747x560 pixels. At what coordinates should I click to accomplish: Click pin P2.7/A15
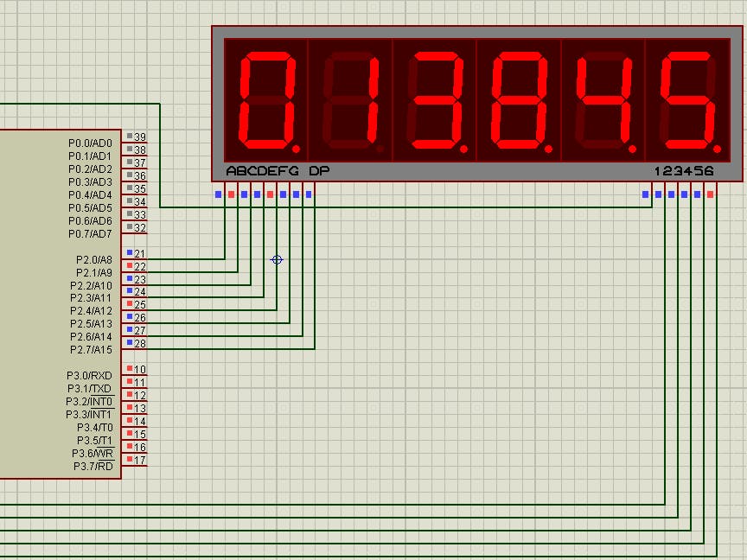[x=90, y=349]
